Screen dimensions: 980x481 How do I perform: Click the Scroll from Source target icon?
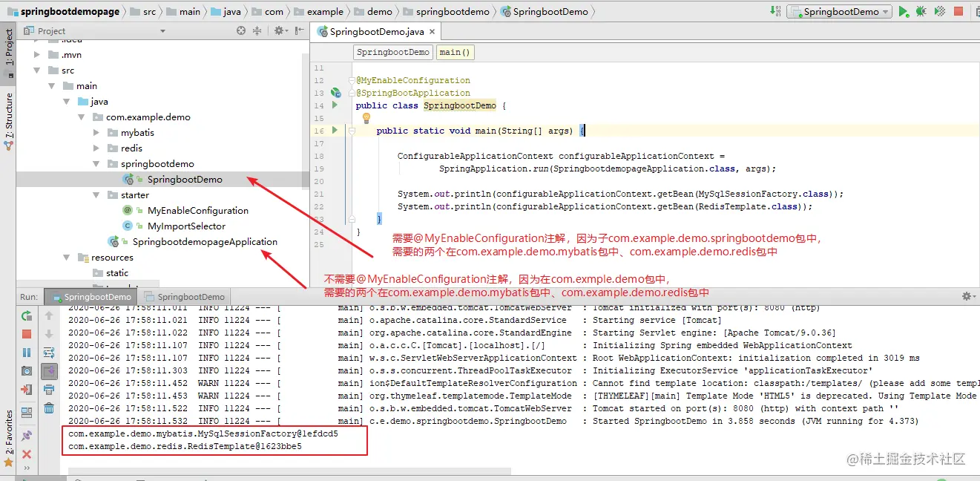click(241, 30)
